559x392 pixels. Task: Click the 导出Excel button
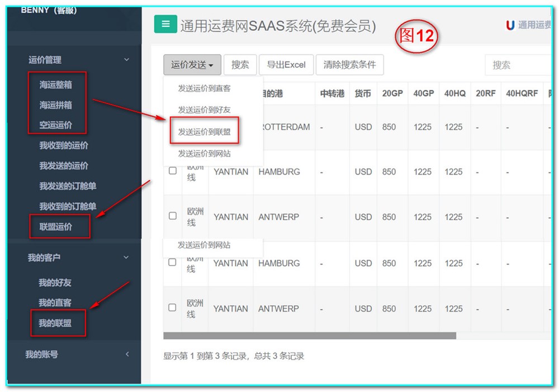tap(286, 65)
